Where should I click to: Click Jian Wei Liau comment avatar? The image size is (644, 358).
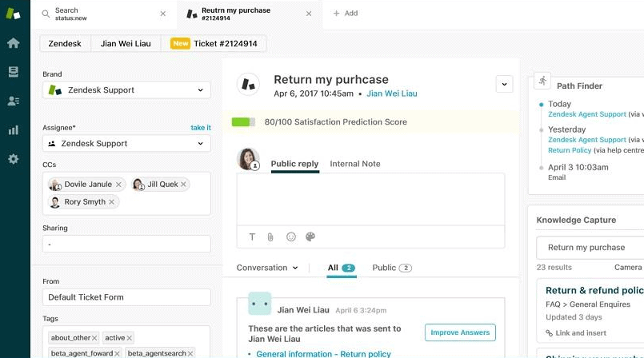tap(259, 304)
